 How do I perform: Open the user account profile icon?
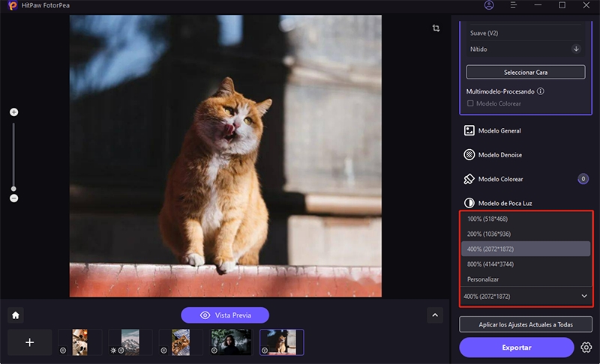490,5
